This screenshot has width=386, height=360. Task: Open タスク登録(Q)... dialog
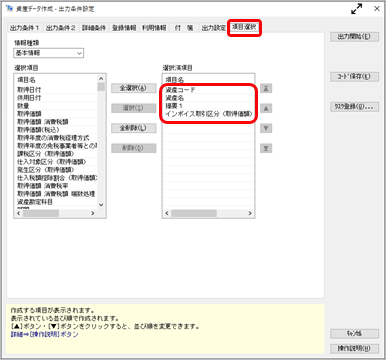pos(354,107)
